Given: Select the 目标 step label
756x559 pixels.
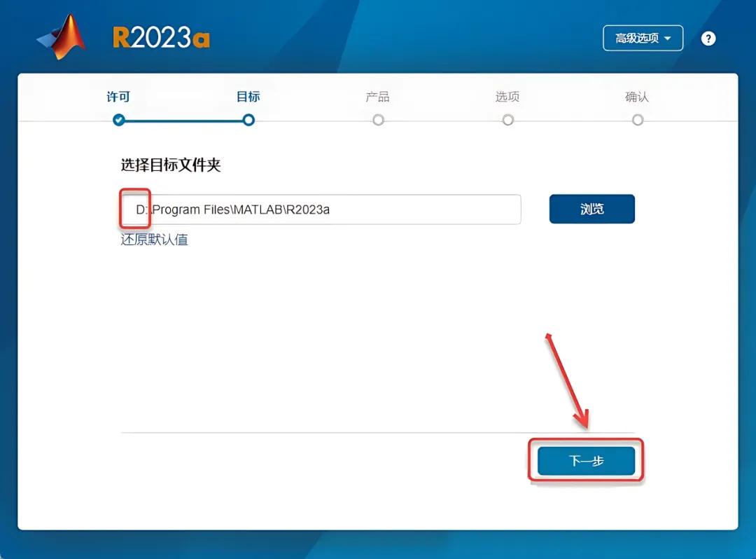Looking at the screenshot, I should [x=248, y=97].
